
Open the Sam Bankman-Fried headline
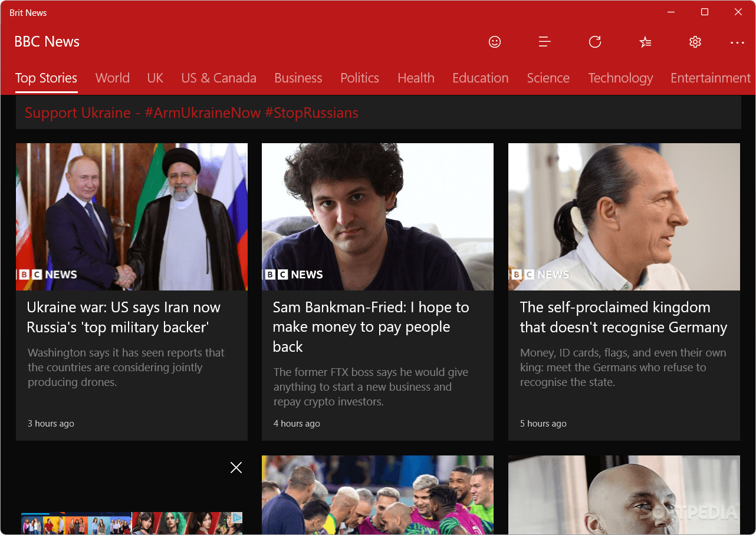coord(371,327)
